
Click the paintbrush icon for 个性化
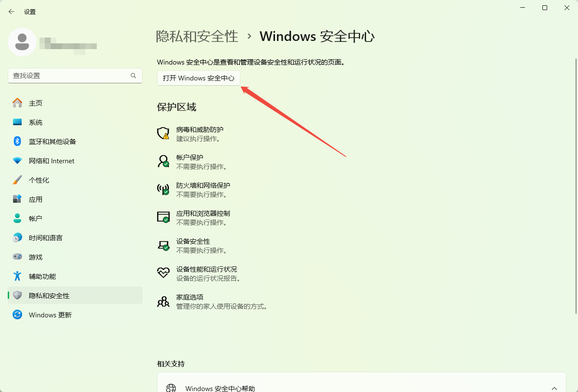[17, 180]
